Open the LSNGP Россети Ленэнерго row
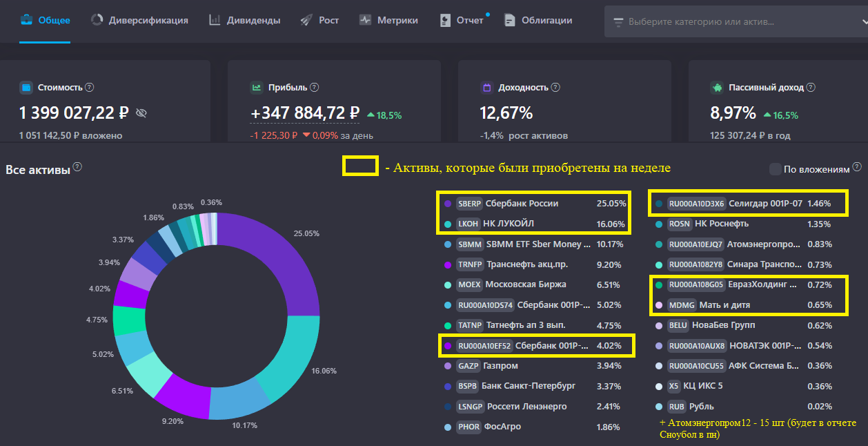This screenshot has height=446, width=868. [535, 407]
